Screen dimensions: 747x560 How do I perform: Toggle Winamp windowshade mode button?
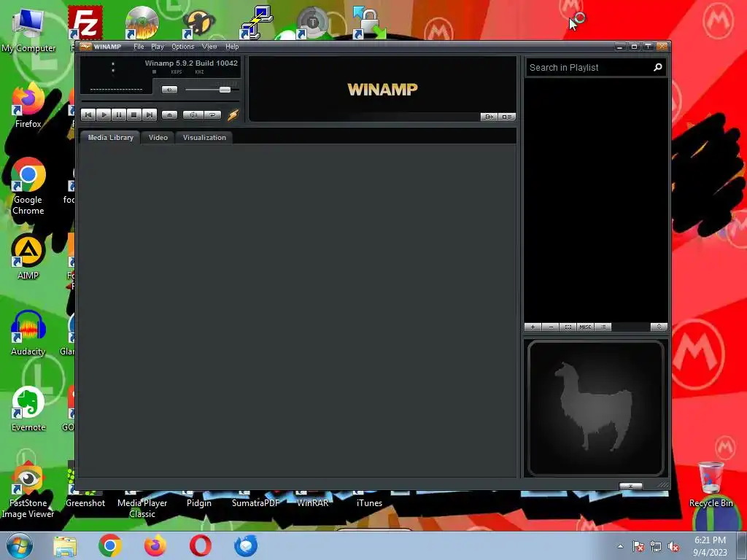(x=648, y=46)
